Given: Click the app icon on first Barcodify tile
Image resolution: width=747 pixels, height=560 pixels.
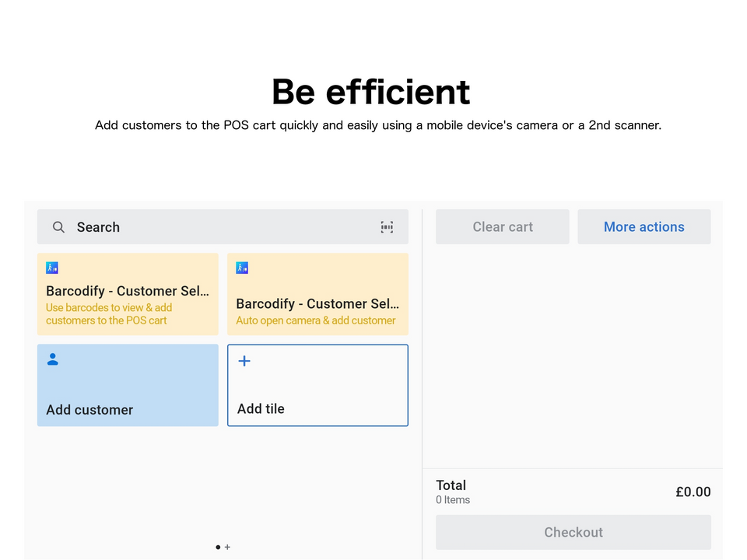Looking at the screenshot, I should pyautogui.click(x=52, y=268).
